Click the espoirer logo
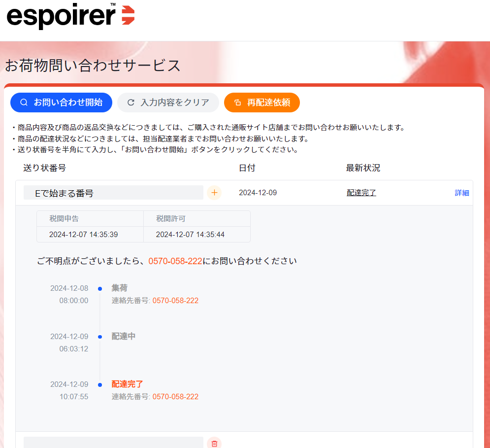 click(x=70, y=16)
